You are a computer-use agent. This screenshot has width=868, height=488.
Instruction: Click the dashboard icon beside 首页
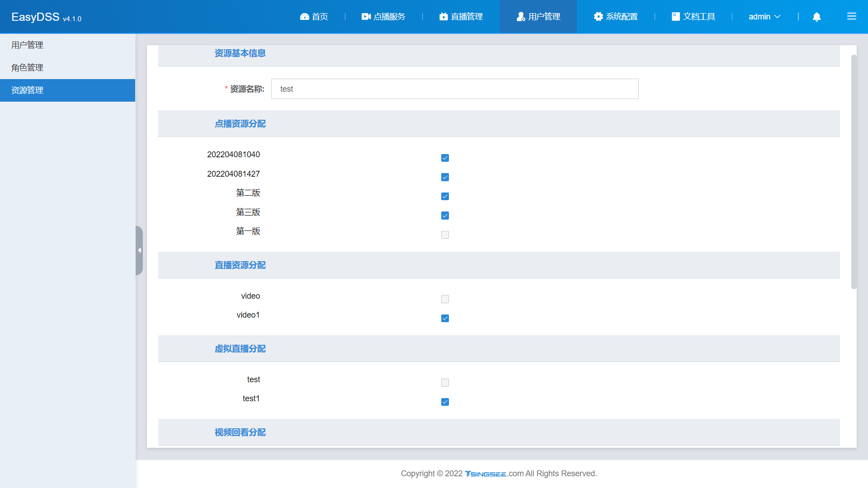(x=304, y=17)
